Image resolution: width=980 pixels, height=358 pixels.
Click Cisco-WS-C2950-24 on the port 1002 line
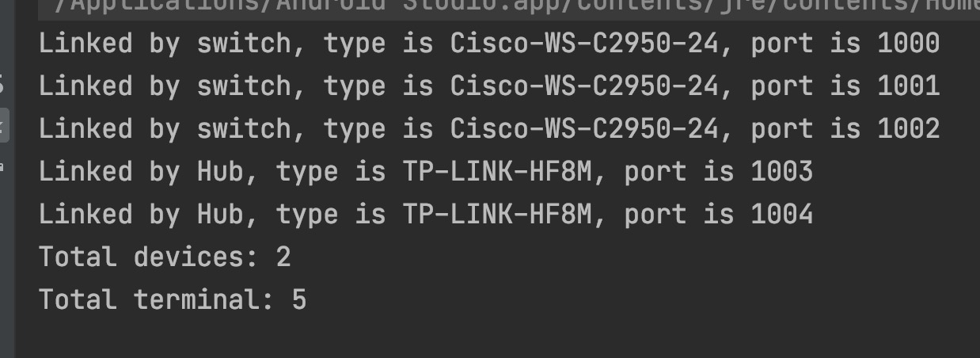tap(583, 128)
